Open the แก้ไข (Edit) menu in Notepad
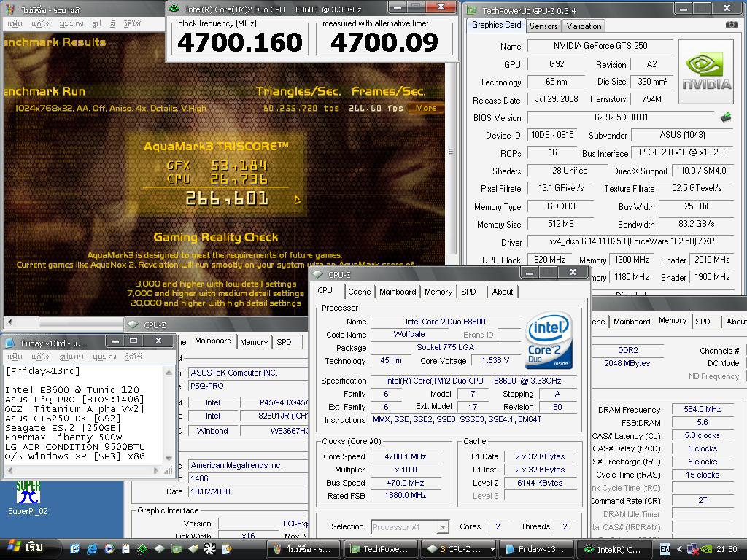This screenshot has height=560, width=747. [x=41, y=357]
